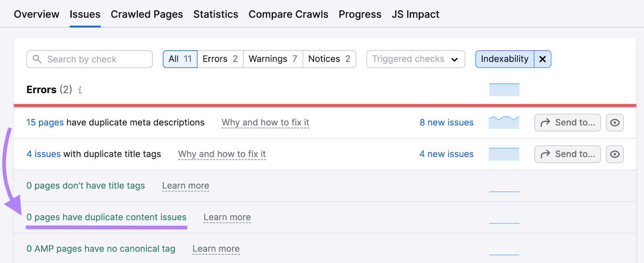
Task: Click the sparkline next to duplicate title tags
Action: point(504,154)
